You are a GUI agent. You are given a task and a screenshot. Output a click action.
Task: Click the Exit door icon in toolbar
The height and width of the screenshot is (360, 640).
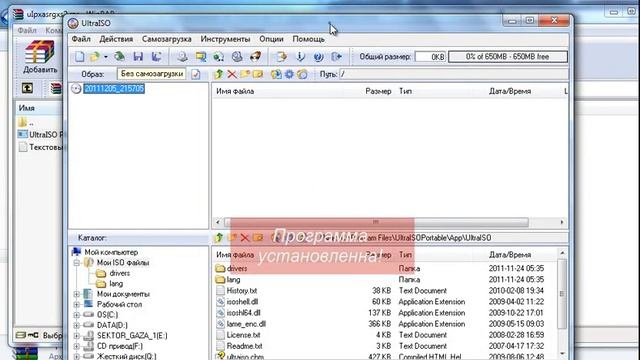point(336,56)
